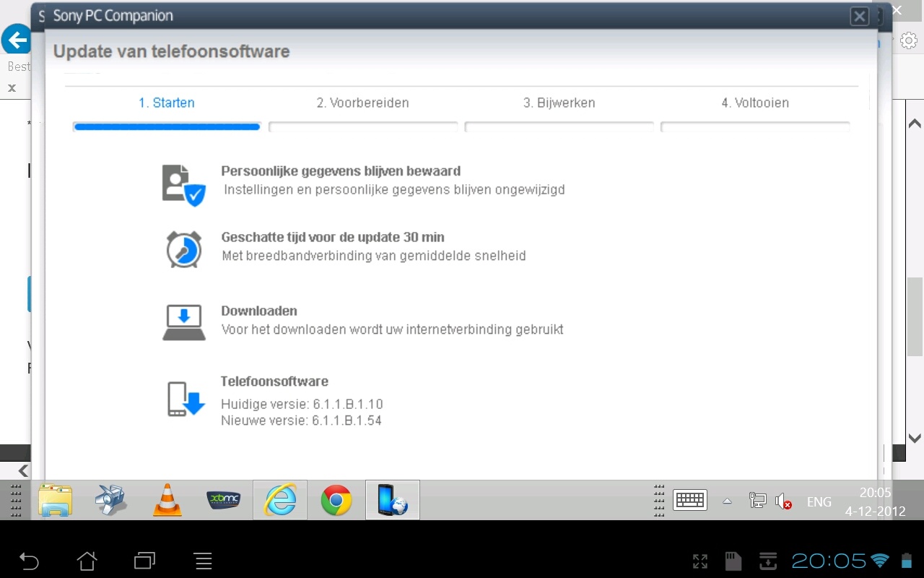Image resolution: width=924 pixels, height=578 pixels.
Task: Click 'Huidige versie: 6.1.1.B.1.10' text
Action: tap(302, 404)
